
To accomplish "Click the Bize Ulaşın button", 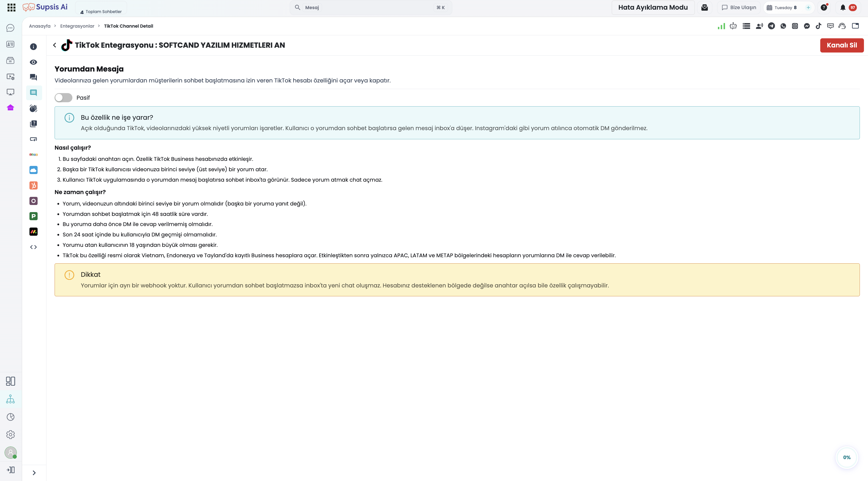I will [x=739, y=7].
